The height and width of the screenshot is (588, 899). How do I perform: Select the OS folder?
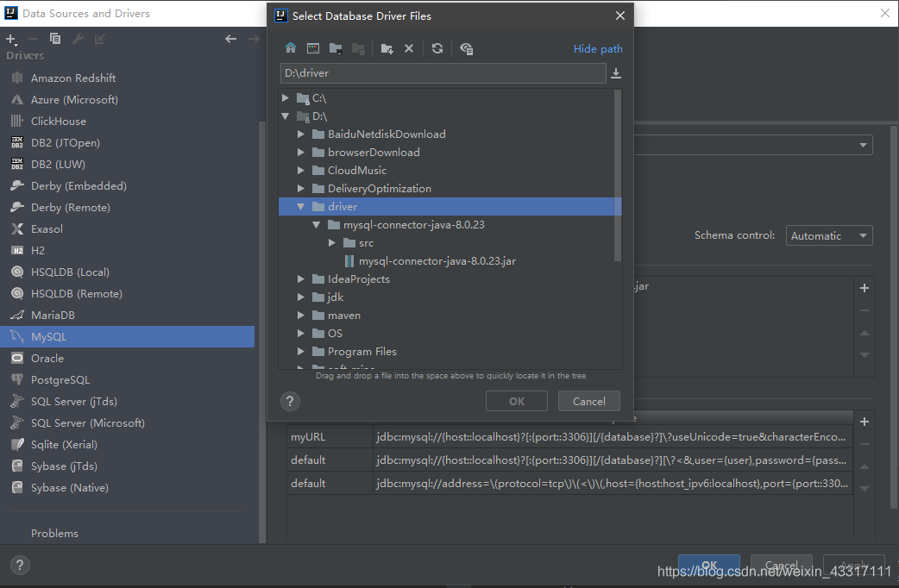point(335,334)
